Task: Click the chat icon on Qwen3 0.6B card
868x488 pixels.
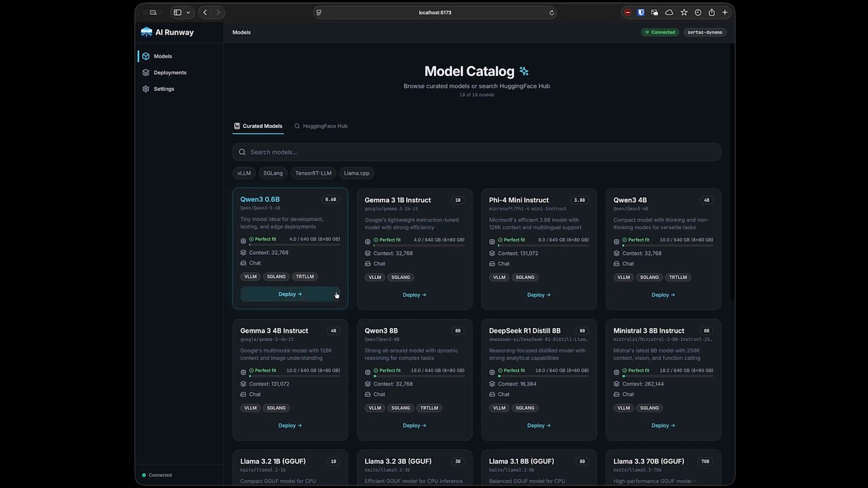Action: 243,263
